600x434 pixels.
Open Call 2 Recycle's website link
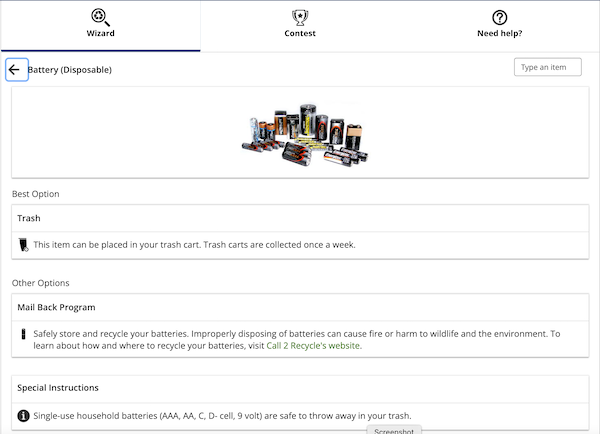[x=313, y=346]
